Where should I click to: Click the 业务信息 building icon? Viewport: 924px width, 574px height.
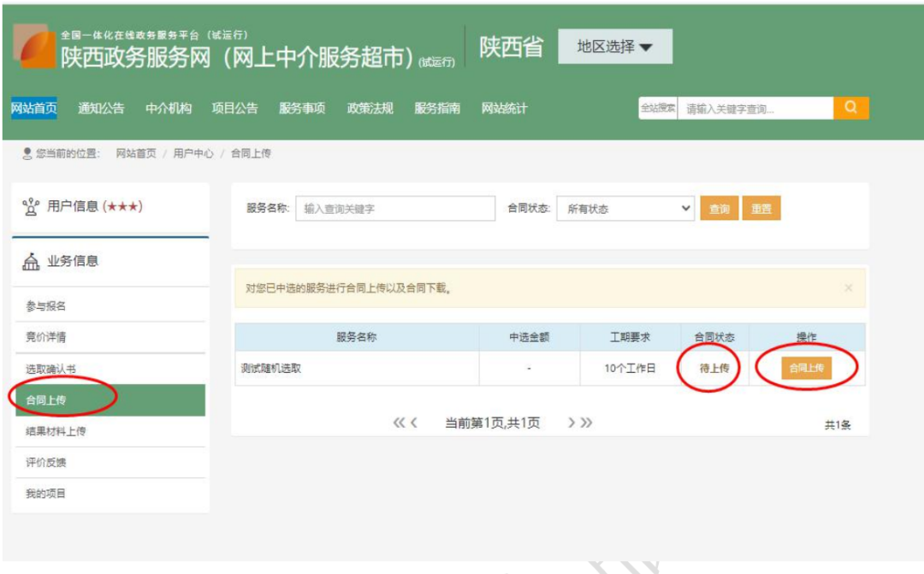click(x=31, y=261)
